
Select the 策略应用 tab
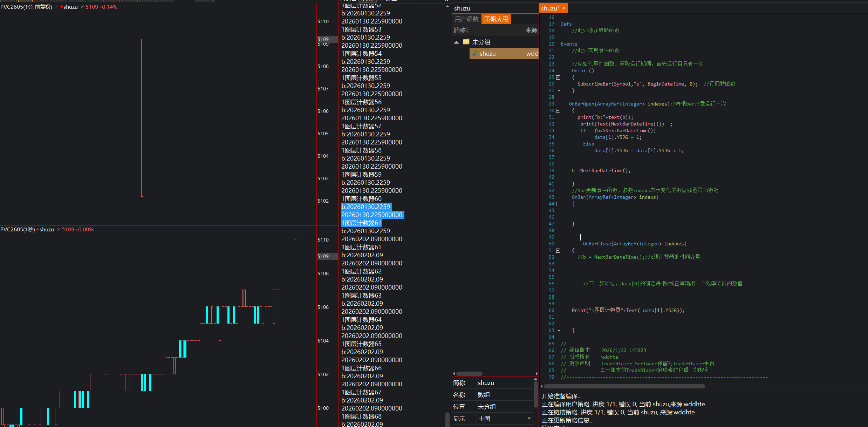click(x=496, y=19)
